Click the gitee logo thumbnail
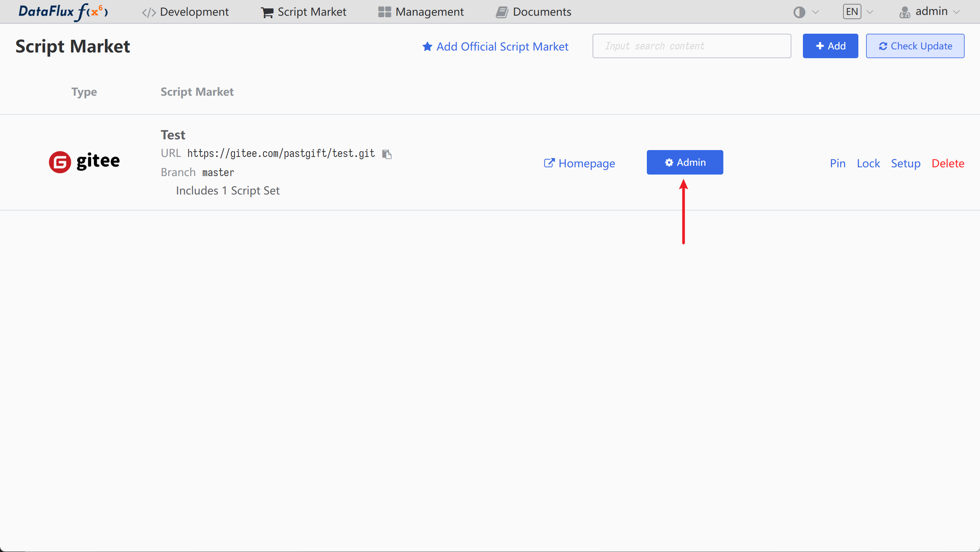This screenshot has width=980, height=552. pos(84,162)
